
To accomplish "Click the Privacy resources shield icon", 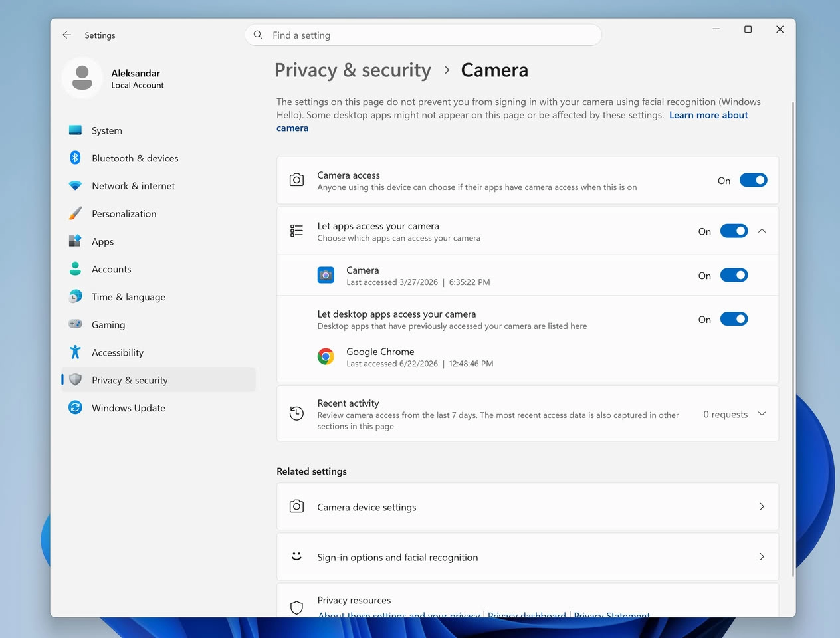I will [x=297, y=607].
